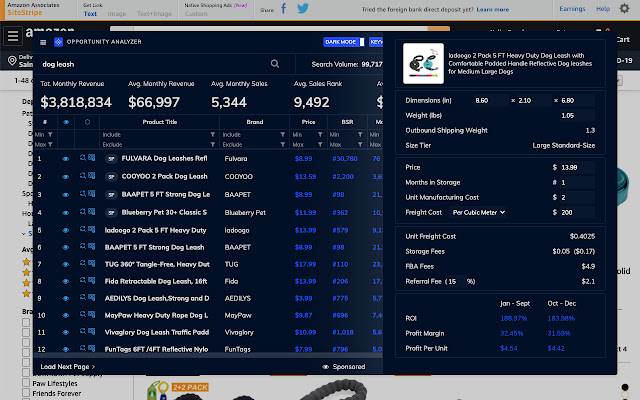The image size is (640, 400).
Task: Open the Freight Cost Per Cubic Meter dropdown
Action: [479, 212]
